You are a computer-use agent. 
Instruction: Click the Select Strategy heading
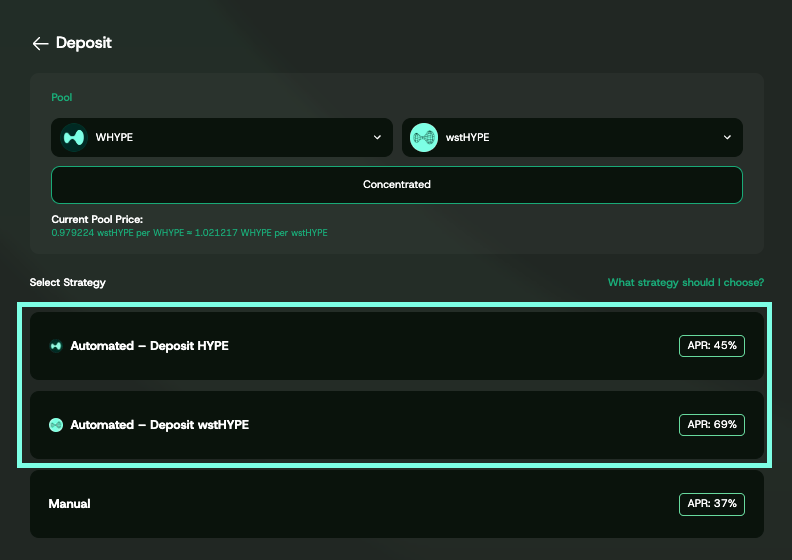tap(68, 282)
